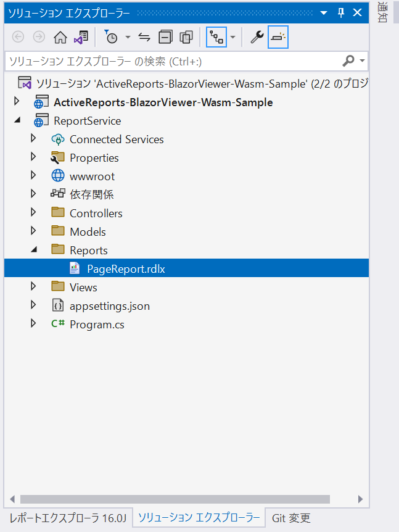Image resolution: width=399 pixels, height=532 pixels.
Task: Click the Solution Explorer search field
Action: click(173, 62)
